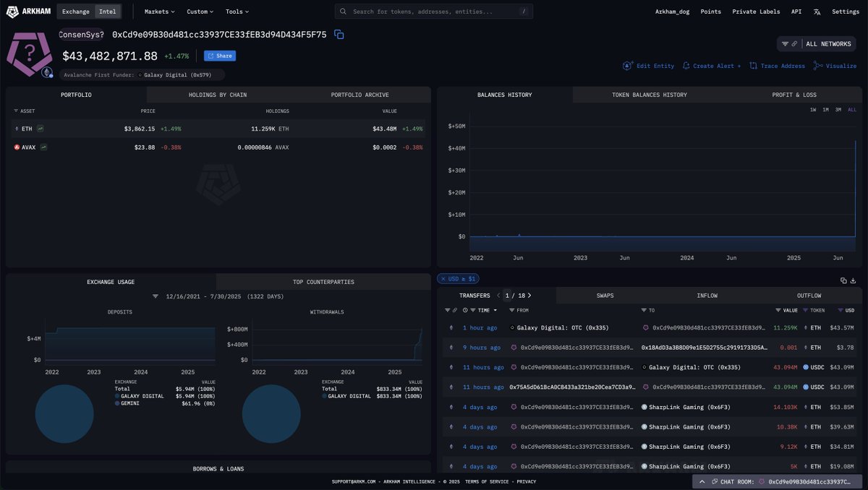Switch to the Swaps tab

click(x=605, y=296)
